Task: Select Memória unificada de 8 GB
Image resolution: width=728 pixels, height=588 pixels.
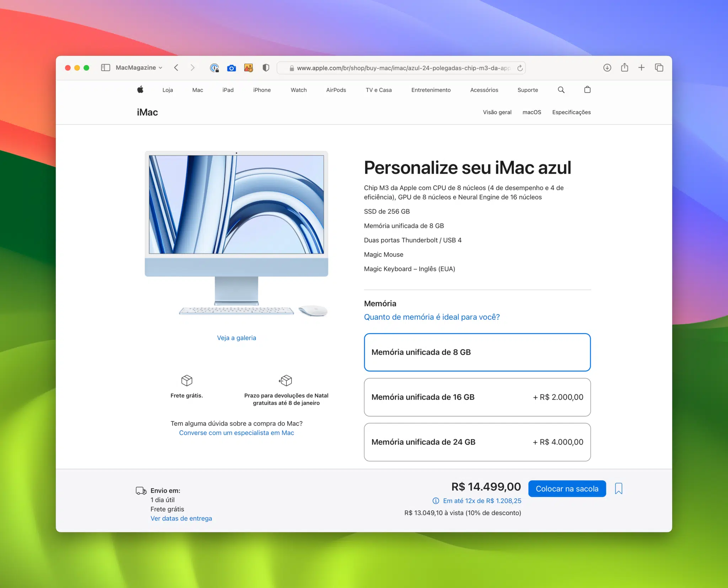Action: [477, 352]
